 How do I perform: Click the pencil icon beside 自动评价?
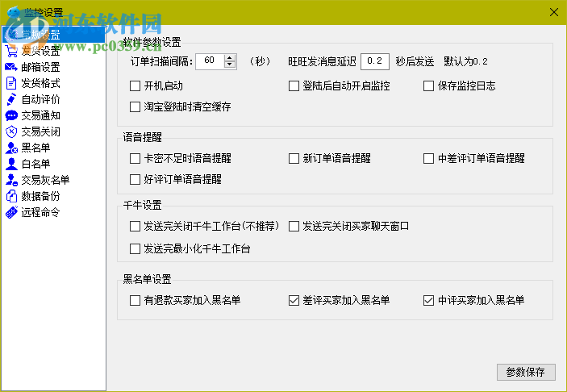11,99
